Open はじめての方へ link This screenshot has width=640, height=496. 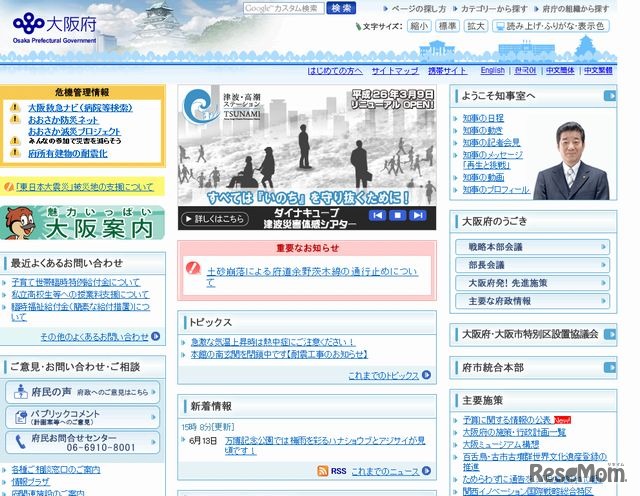[335, 71]
